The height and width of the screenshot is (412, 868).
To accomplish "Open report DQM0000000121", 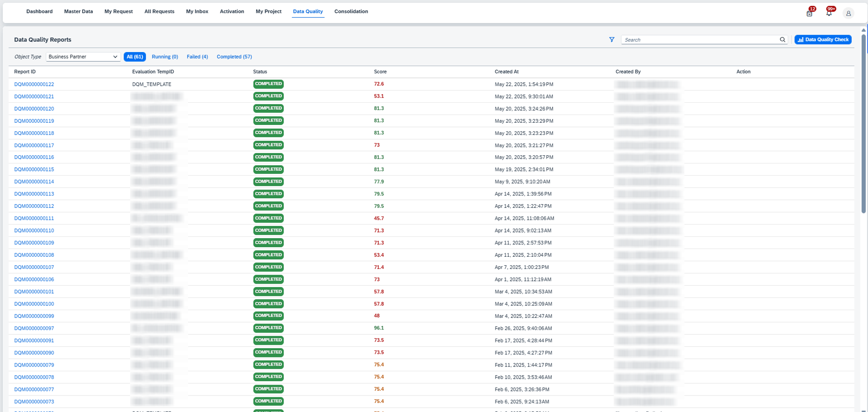I will coord(34,97).
